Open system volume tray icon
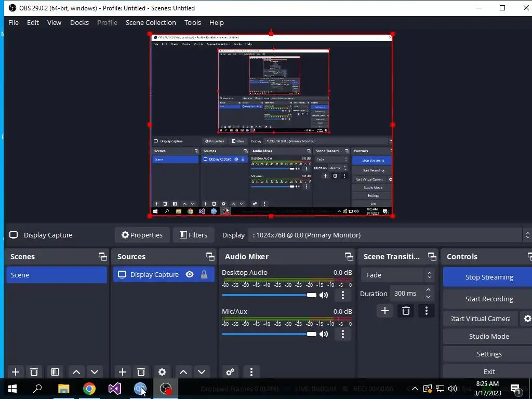This screenshot has height=399, width=532. pyautogui.click(x=453, y=389)
